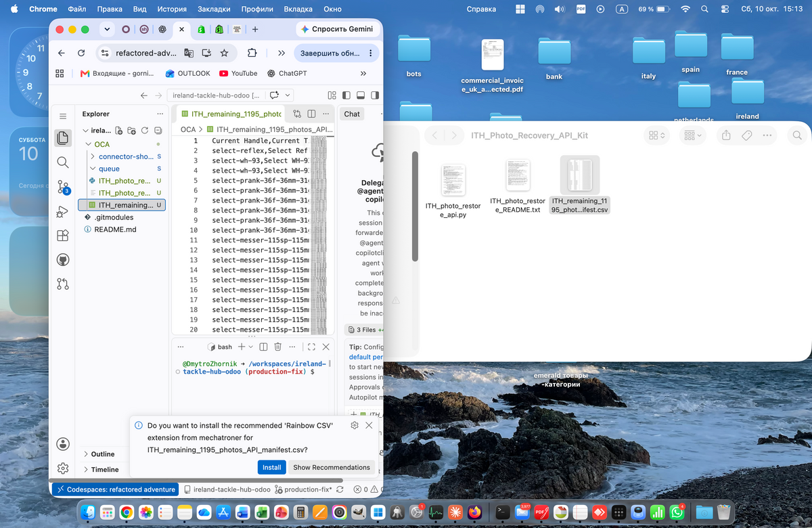The width and height of the screenshot is (812, 528).
Task: Open the Search view in the activity bar
Action: (x=63, y=162)
